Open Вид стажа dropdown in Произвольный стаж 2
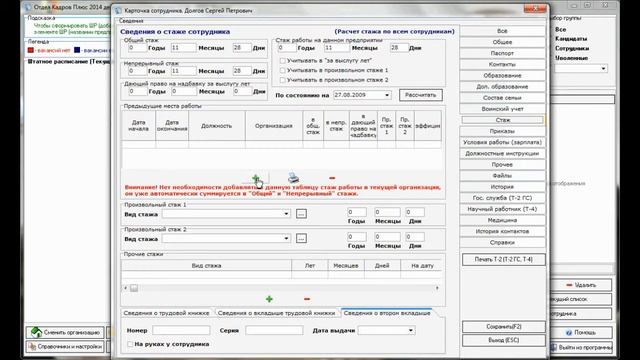The height and width of the screenshot is (360, 640). click(286, 238)
